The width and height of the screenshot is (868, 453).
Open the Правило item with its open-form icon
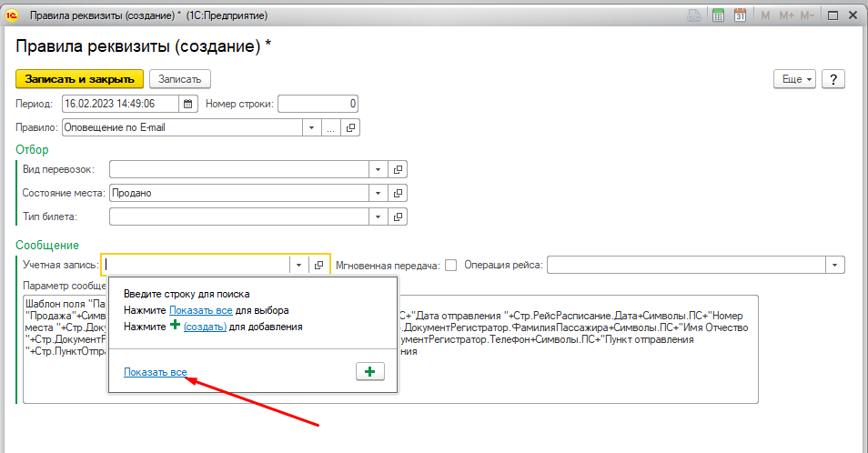click(x=351, y=128)
